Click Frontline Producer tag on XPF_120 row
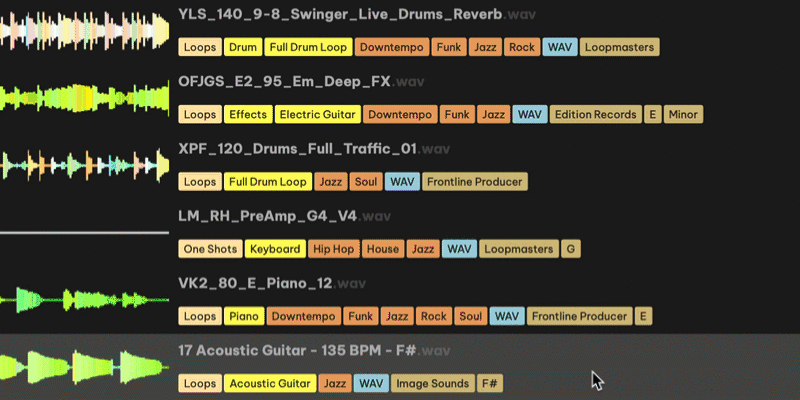800x400 pixels. (x=475, y=182)
